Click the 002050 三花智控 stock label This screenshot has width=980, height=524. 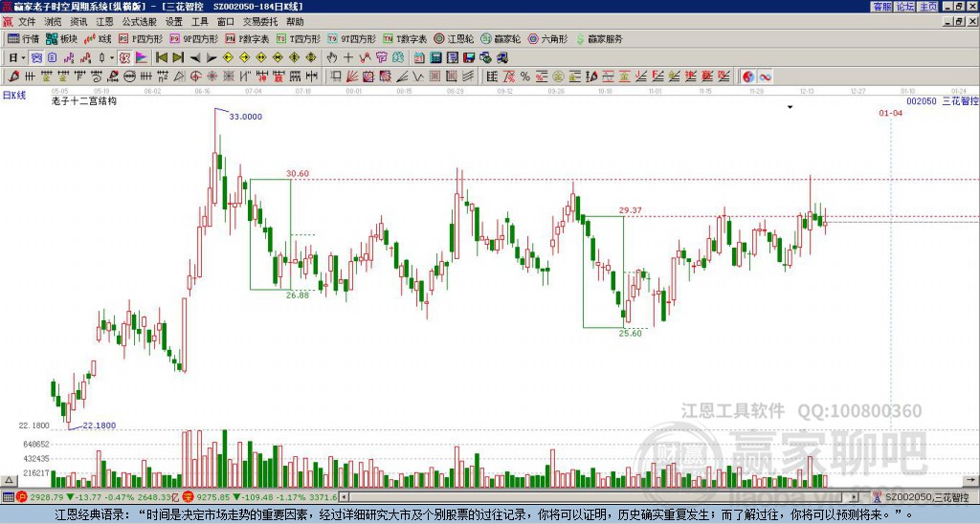pos(943,101)
